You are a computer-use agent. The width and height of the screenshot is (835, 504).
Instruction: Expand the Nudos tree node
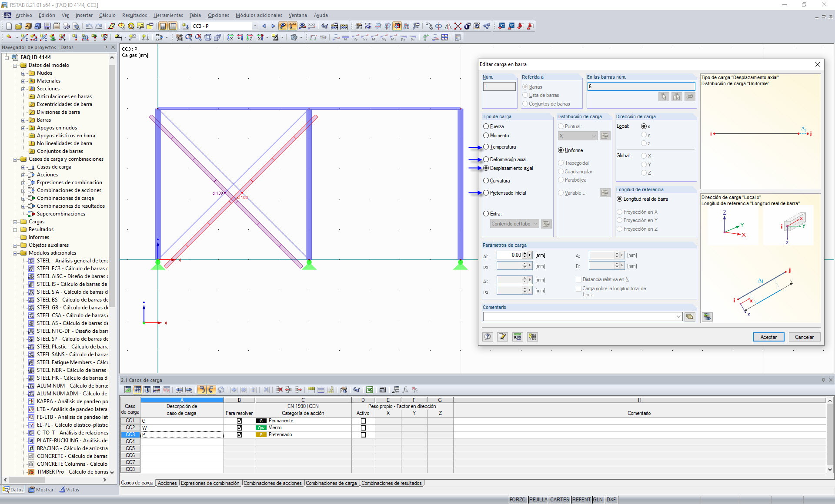click(x=23, y=73)
